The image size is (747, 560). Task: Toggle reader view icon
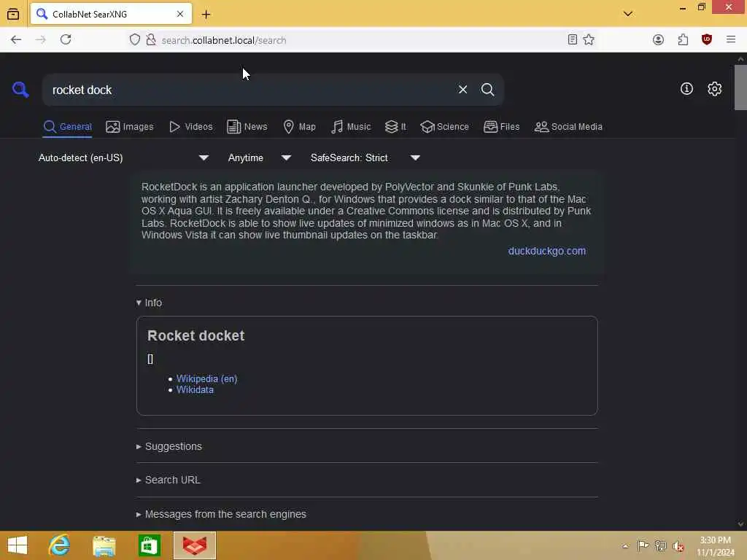pos(573,39)
